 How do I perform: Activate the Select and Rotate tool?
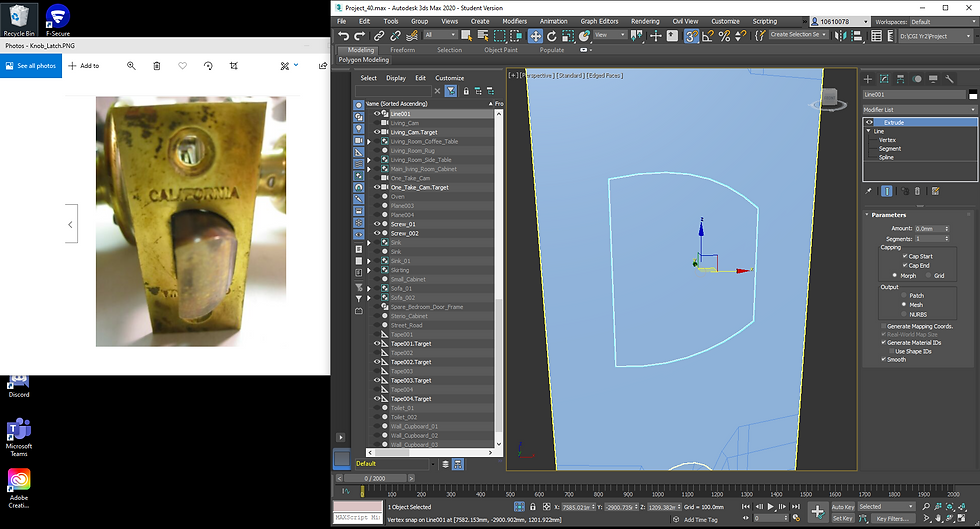tap(551, 36)
